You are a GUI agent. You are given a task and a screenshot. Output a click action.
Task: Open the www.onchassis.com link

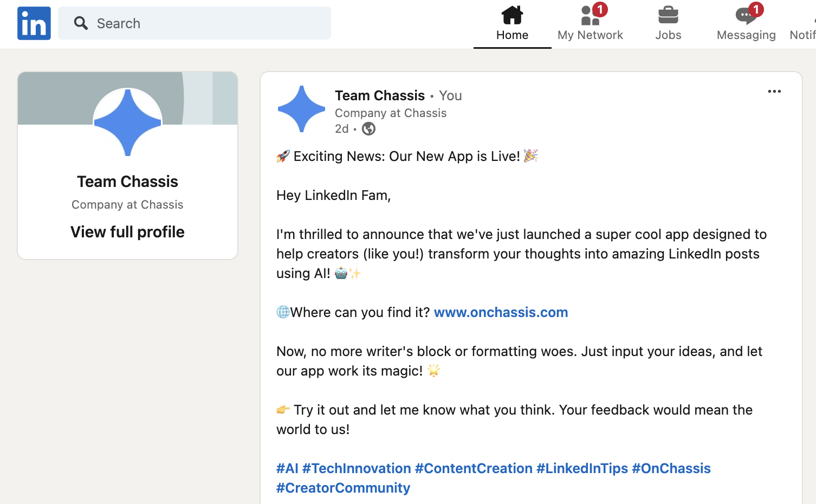pyautogui.click(x=501, y=312)
